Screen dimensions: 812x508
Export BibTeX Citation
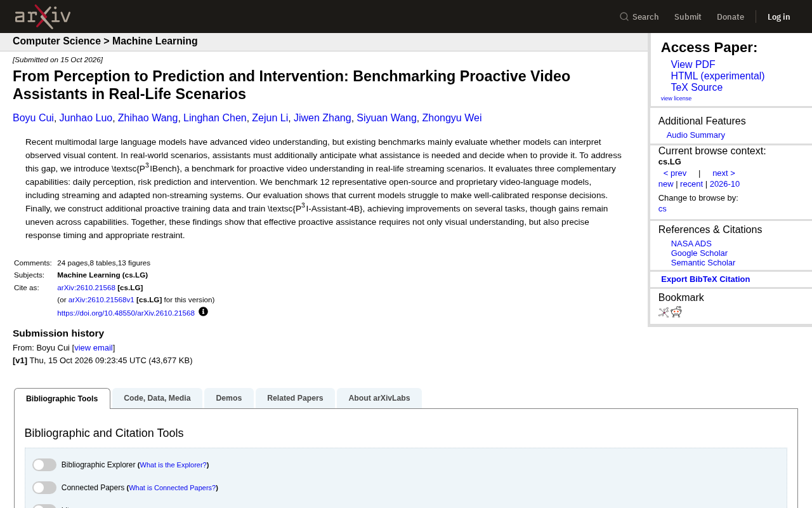[x=705, y=279]
